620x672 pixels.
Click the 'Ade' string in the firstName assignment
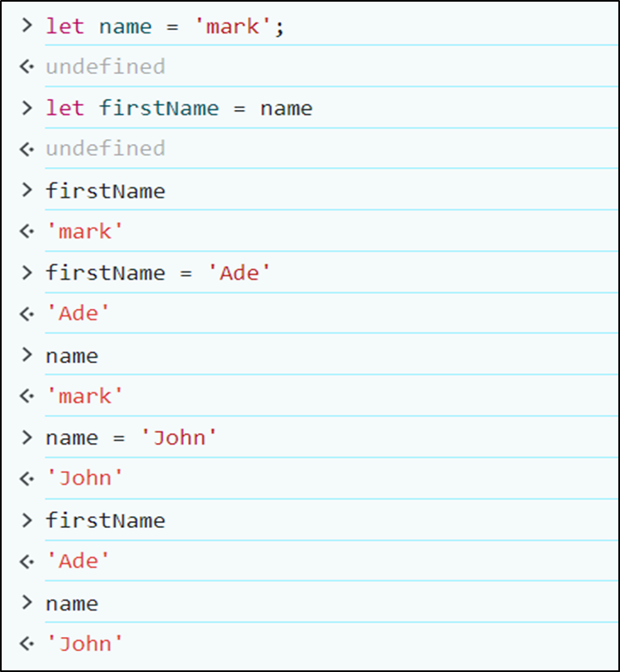tap(239, 273)
